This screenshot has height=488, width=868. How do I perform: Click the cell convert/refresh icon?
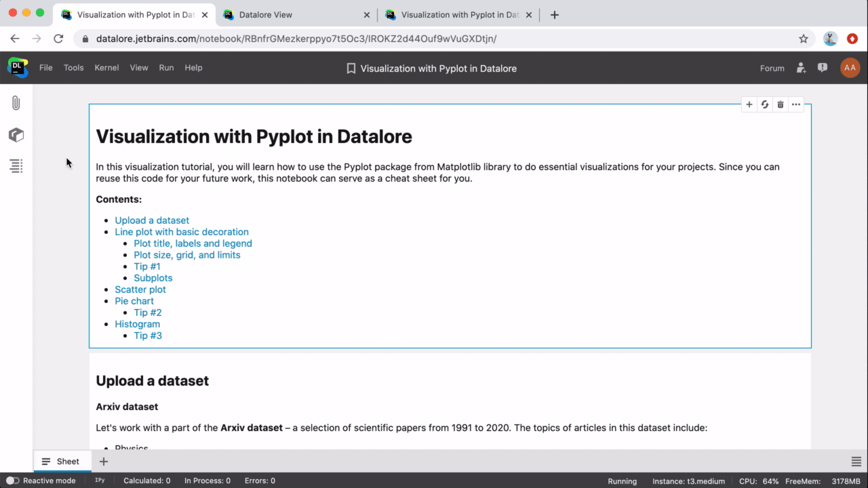(765, 104)
